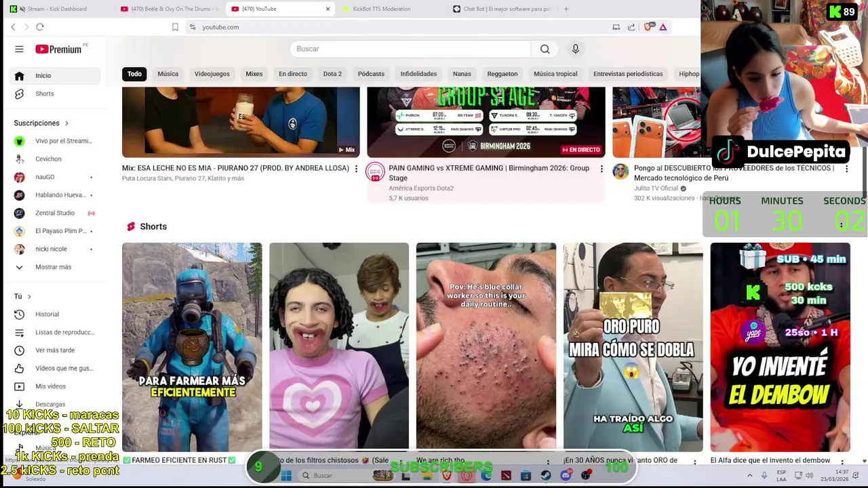The height and width of the screenshot is (488, 868).
Task: Open the YouTube hamburger guide menu
Action: (19, 49)
